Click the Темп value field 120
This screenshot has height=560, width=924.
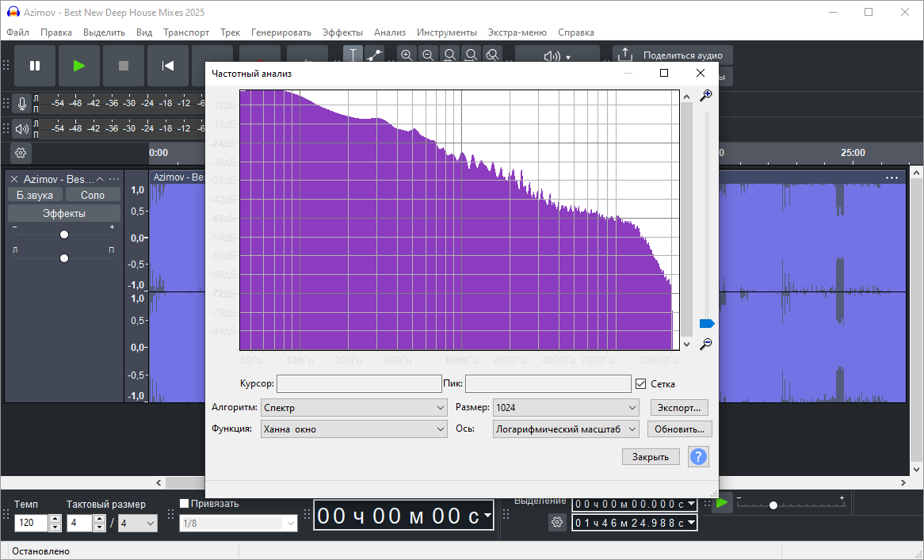[31, 523]
